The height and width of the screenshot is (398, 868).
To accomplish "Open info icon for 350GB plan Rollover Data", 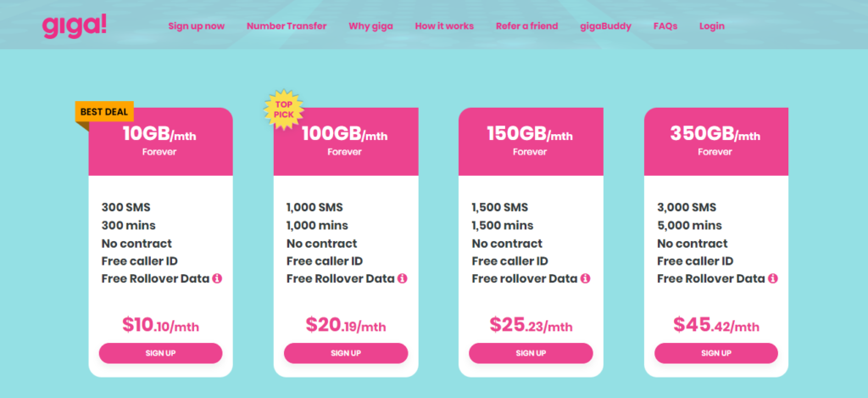I will pos(773,278).
